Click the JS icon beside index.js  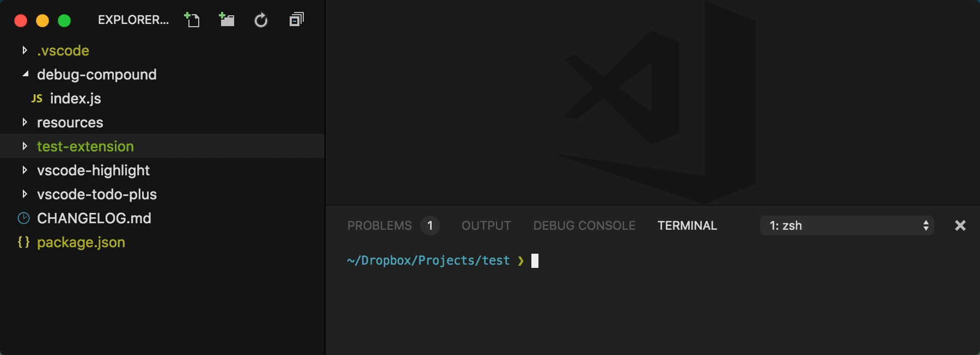tap(37, 99)
